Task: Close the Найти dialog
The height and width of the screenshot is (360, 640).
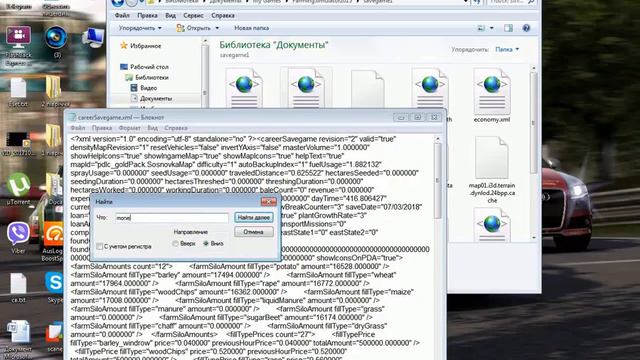Action: [269, 202]
